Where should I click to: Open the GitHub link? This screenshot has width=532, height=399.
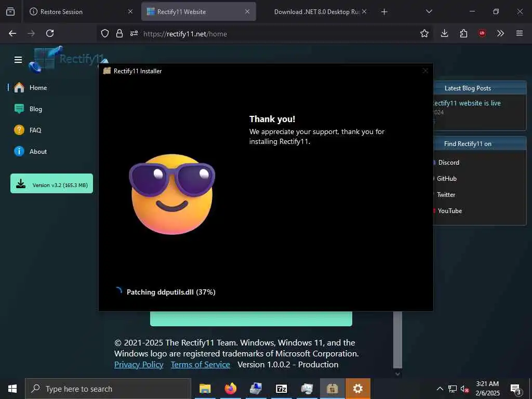pos(446,179)
